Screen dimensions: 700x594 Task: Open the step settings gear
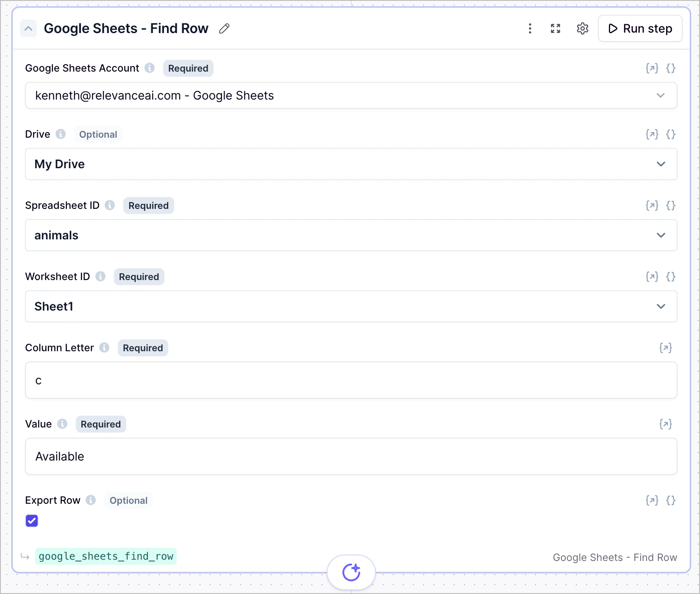(582, 28)
